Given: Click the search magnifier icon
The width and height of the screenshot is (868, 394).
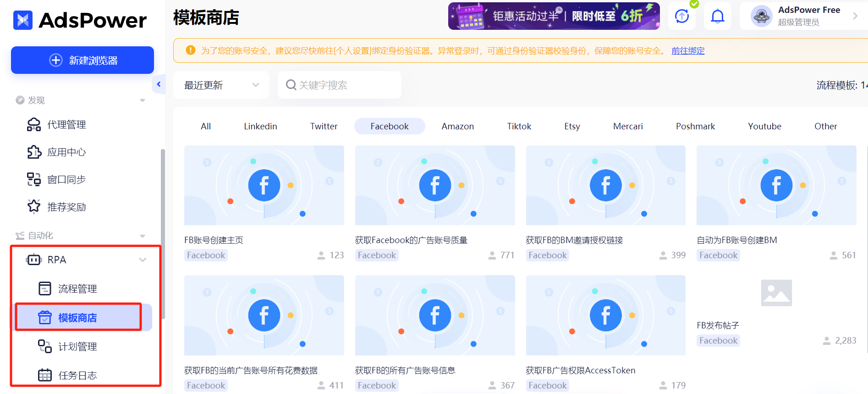Looking at the screenshot, I should pyautogui.click(x=291, y=85).
